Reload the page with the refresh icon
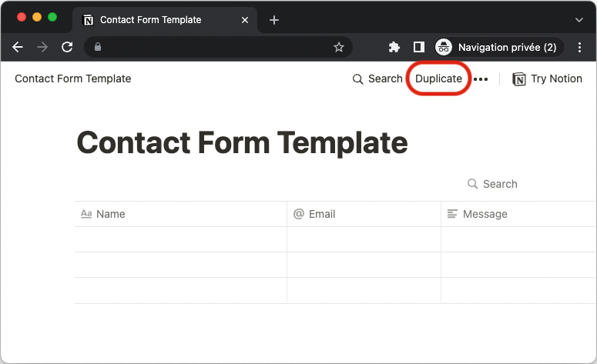The height and width of the screenshot is (364, 597). (x=67, y=47)
